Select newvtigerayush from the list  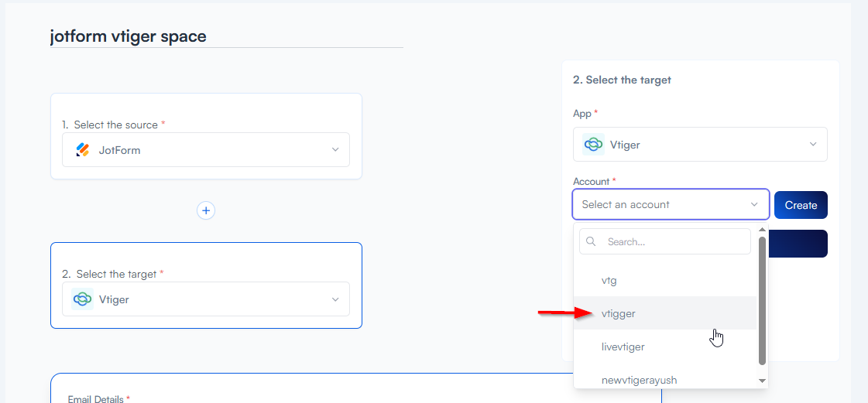click(639, 380)
